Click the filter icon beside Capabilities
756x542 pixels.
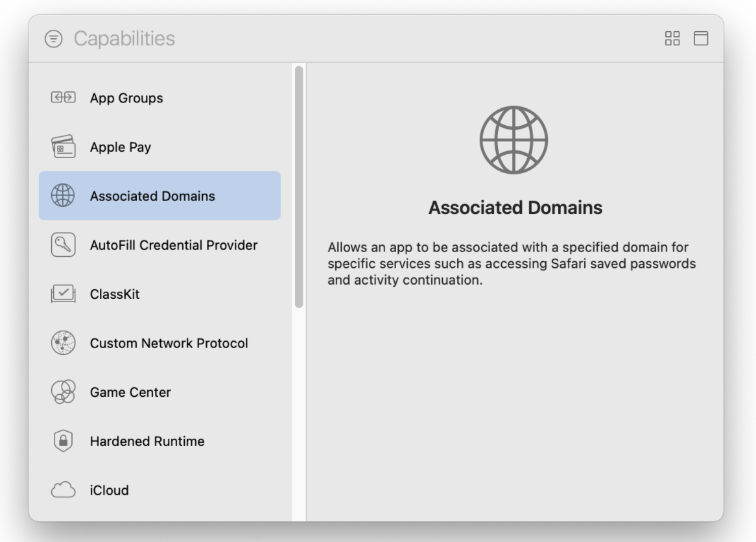(54, 39)
